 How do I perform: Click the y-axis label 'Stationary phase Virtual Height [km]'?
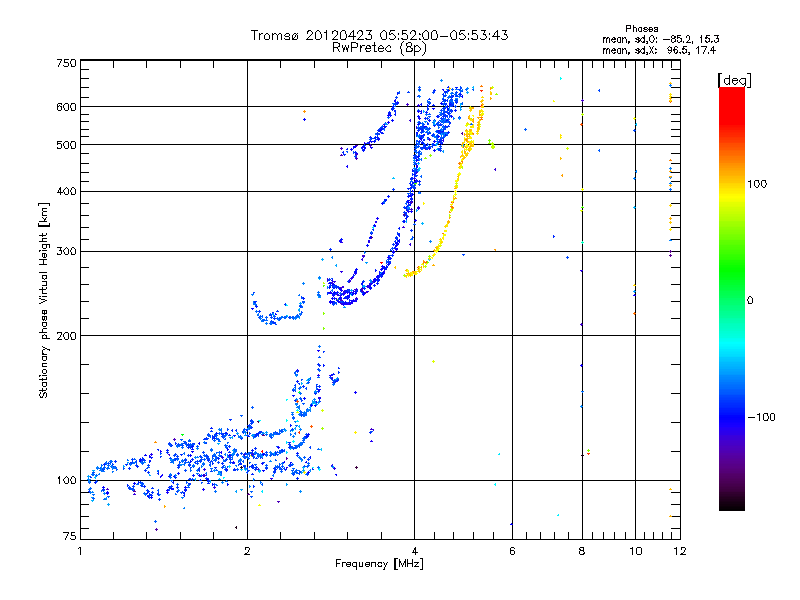pyautogui.click(x=43, y=301)
